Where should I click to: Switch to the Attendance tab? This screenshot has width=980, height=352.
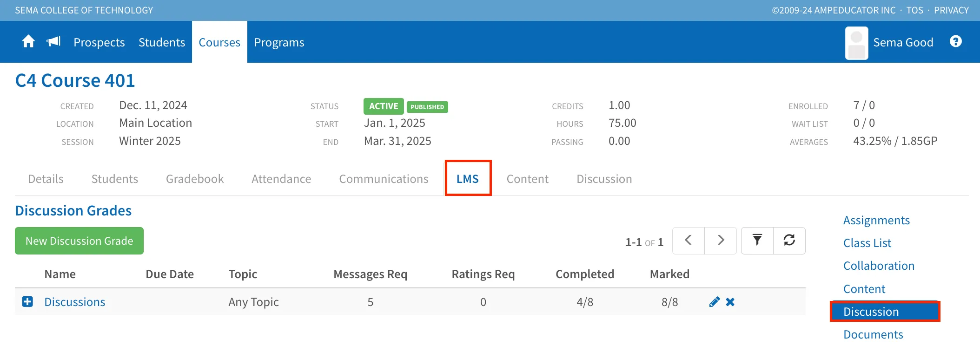pyautogui.click(x=281, y=179)
